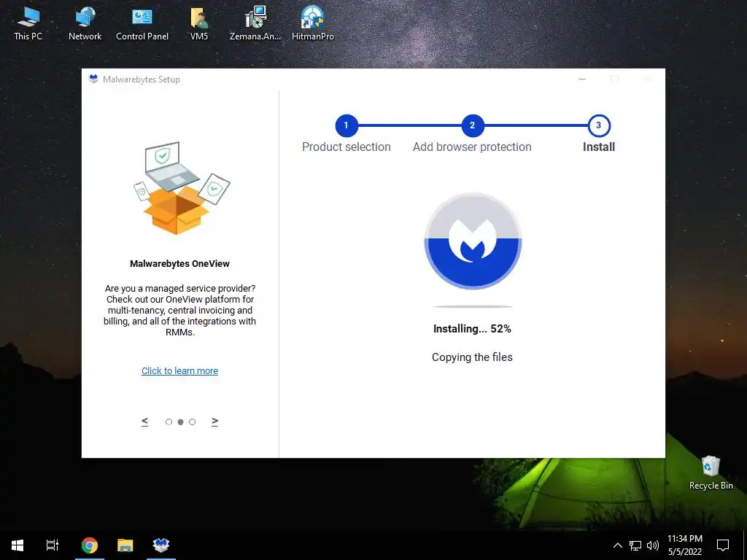Select the first carousel dot
Image resolution: width=747 pixels, height=560 pixels.
[169, 422]
